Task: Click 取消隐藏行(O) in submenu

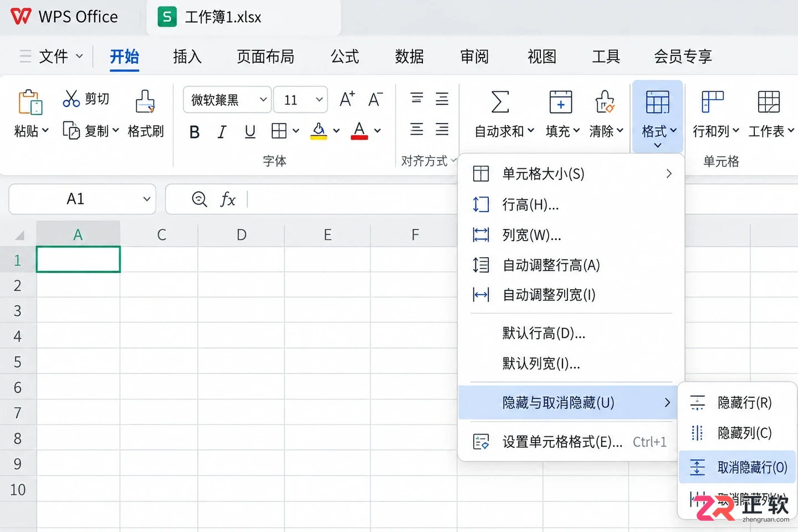Action: point(738,467)
